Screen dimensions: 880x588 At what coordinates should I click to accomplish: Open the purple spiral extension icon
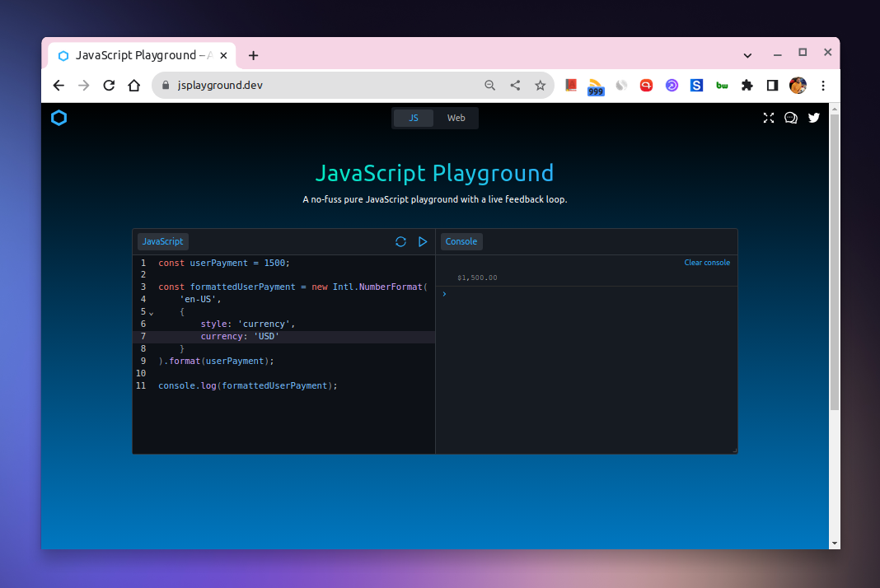pos(672,86)
